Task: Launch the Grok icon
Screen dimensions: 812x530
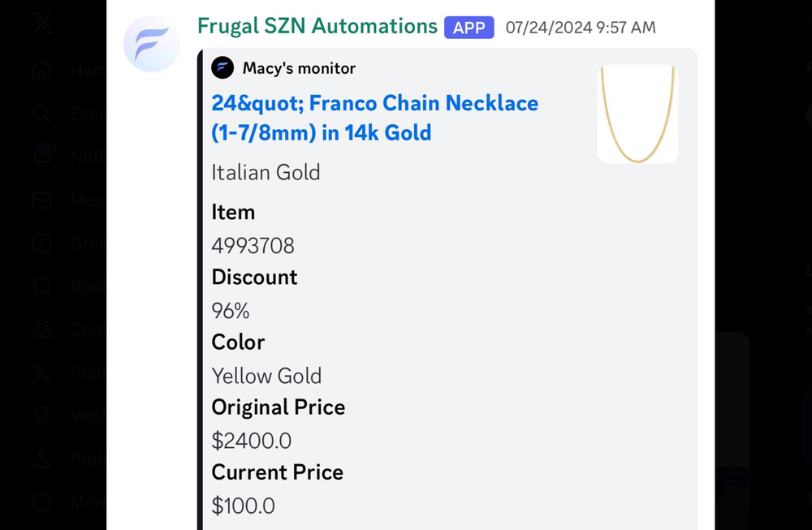Action: 41,243
